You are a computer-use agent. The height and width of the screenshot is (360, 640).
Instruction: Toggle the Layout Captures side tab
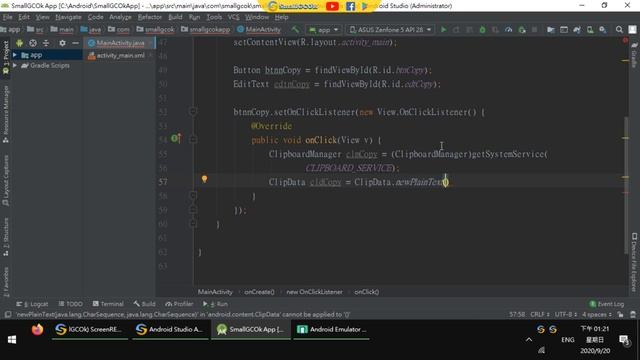(6, 180)
